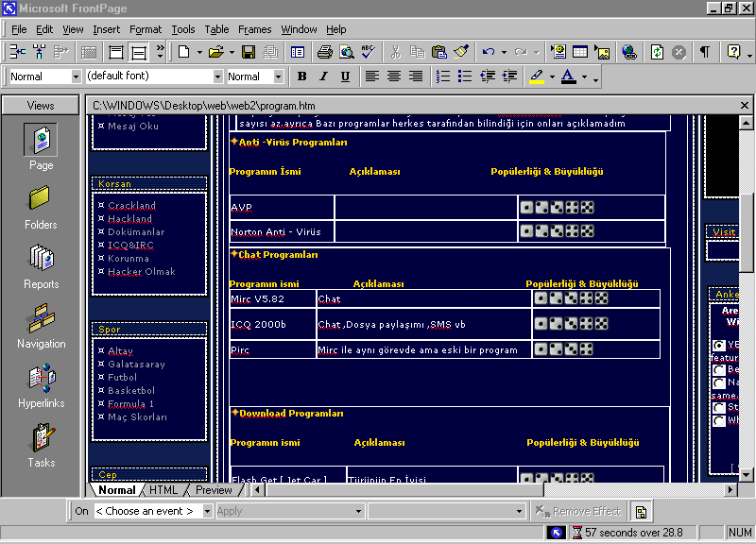Viewport: 756px width, 544px height.
Task: Click the yellow highlight color button
Action: coord(536,76)
